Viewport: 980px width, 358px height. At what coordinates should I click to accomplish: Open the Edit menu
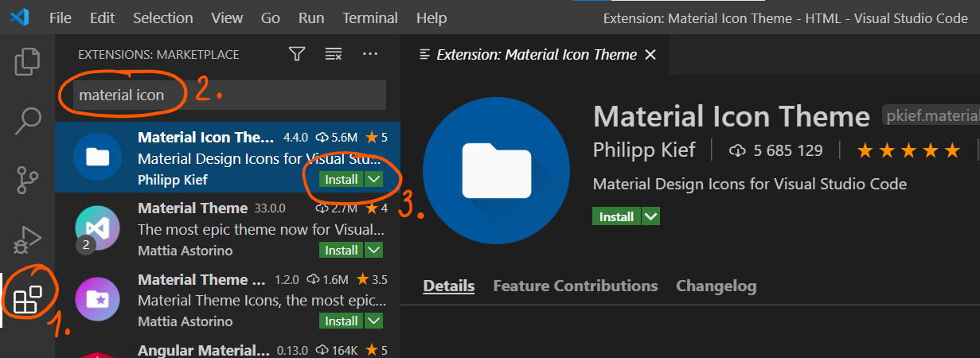pyautogui.click(x=102, y=18)
